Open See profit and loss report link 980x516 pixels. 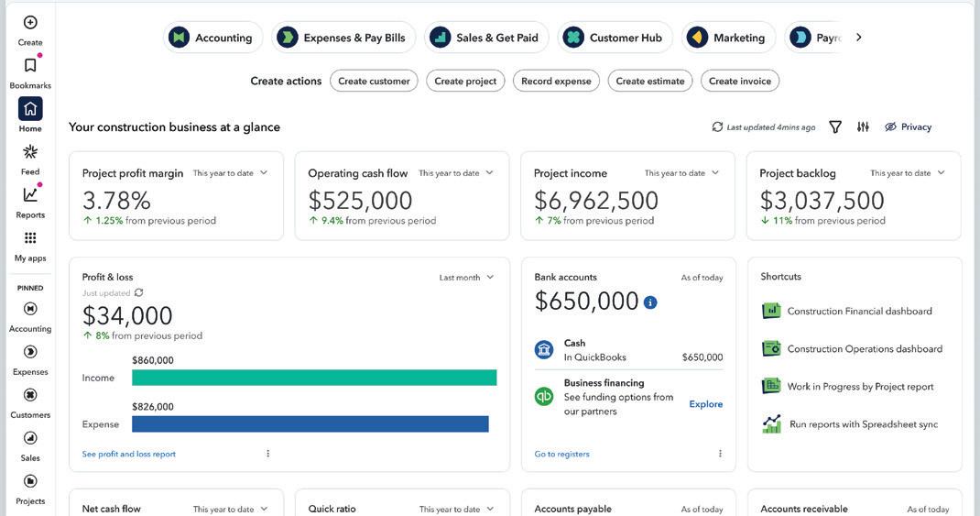point(128,455)
